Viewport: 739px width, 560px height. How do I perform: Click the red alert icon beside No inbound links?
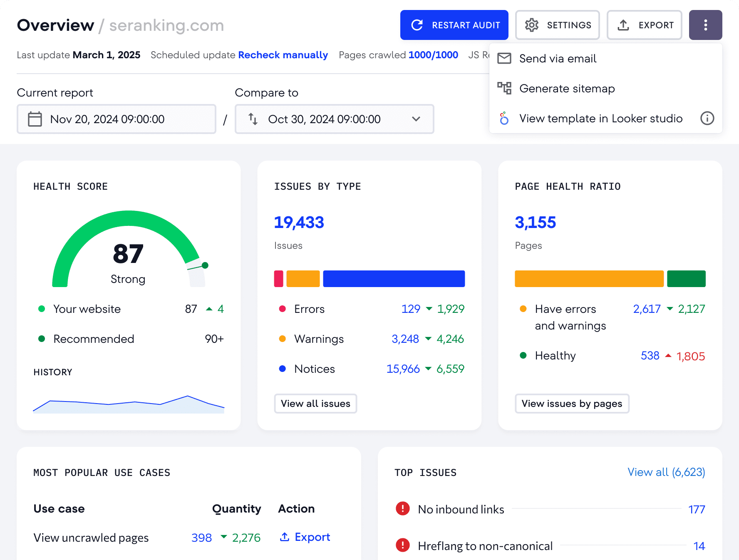(x=402, y=508)
